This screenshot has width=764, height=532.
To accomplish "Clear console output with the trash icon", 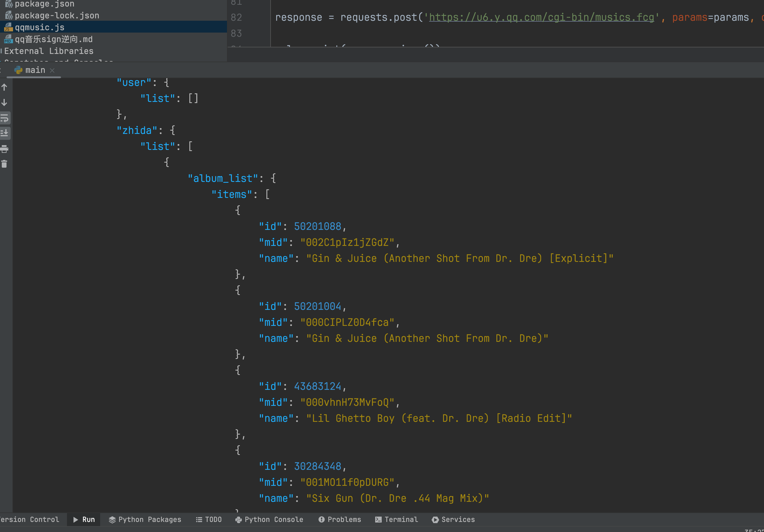I will pos(4,164).
